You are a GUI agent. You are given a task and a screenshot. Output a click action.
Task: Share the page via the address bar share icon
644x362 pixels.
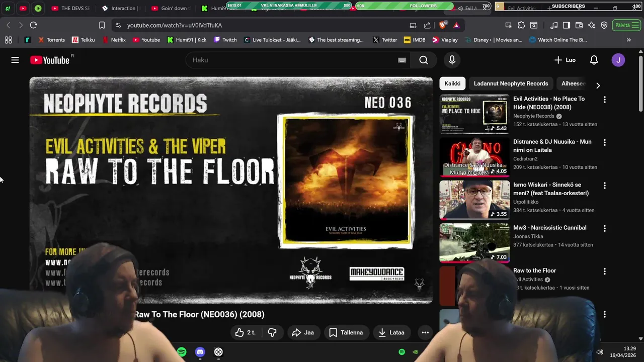(427, 25)
